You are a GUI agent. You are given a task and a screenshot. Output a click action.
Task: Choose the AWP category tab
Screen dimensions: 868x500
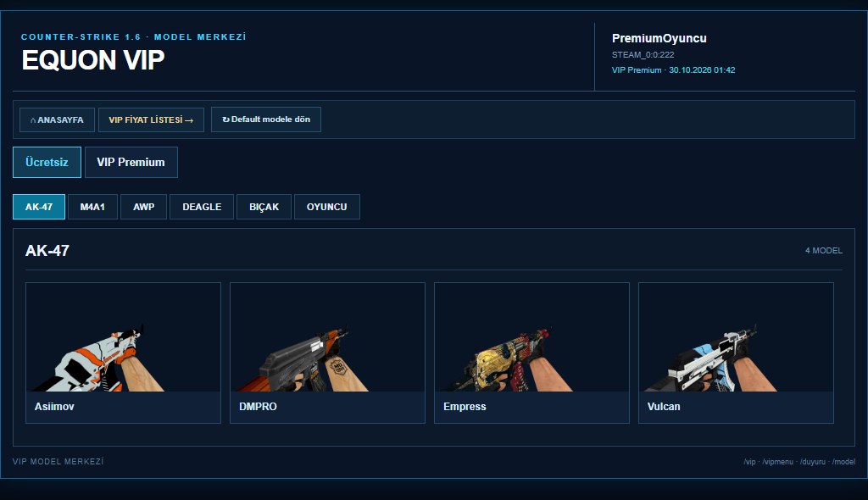tap(143, 207)
